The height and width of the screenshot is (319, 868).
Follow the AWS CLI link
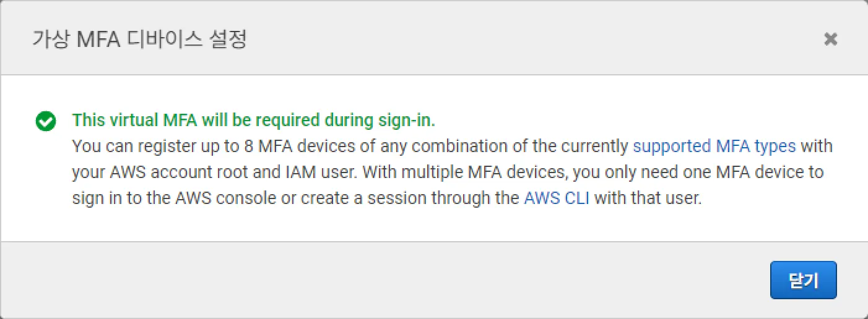pyautogui.click(x=557, y=200)
